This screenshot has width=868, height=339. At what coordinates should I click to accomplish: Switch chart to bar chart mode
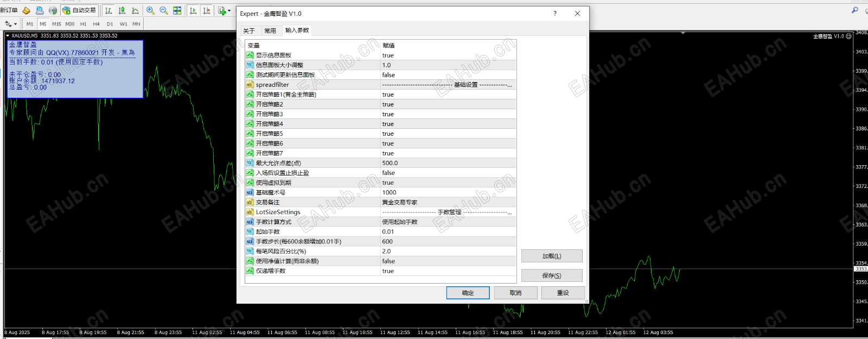click(x=108, y=10)
